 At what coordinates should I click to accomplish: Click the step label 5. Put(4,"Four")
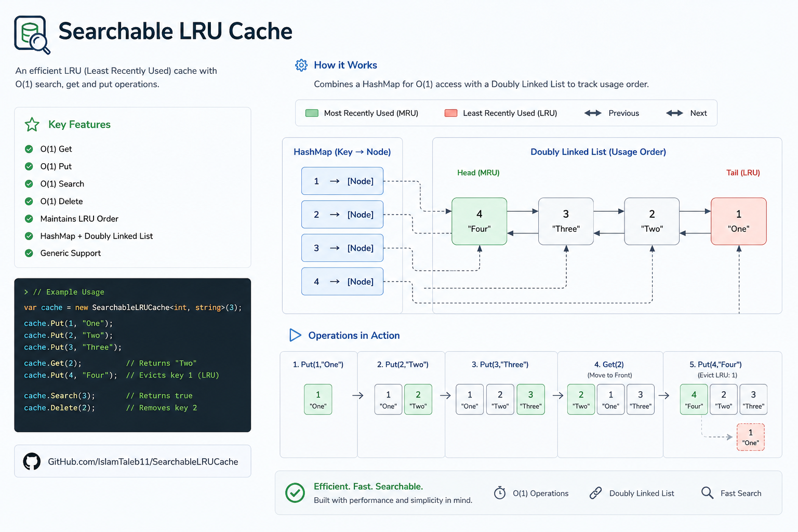715,365
